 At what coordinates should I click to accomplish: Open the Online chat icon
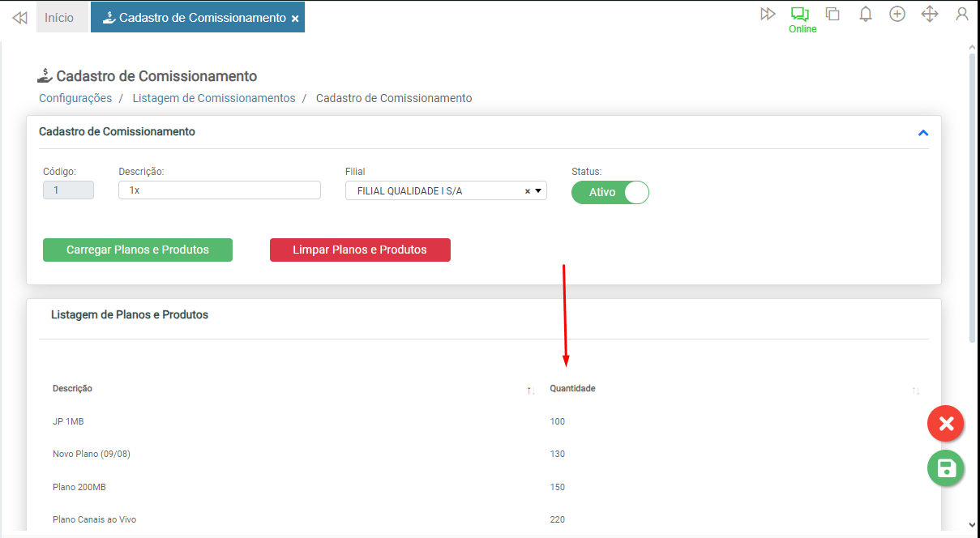[x=801, y=15]
